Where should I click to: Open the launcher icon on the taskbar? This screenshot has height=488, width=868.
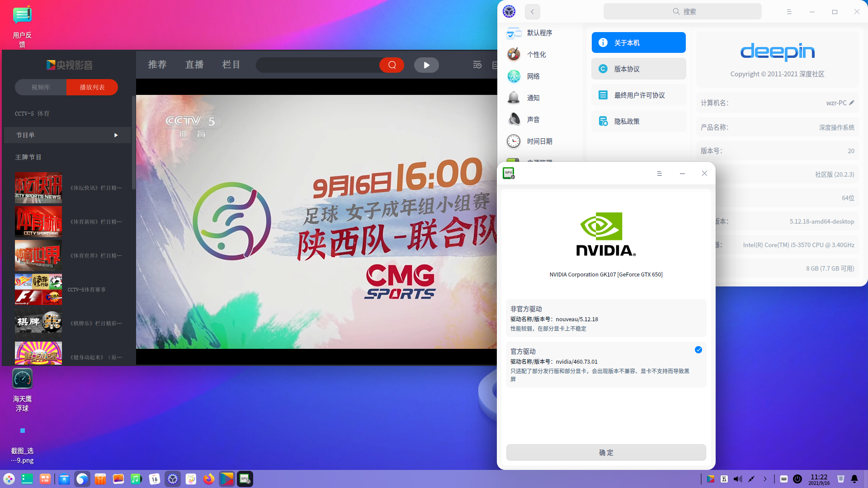[9, 479]
